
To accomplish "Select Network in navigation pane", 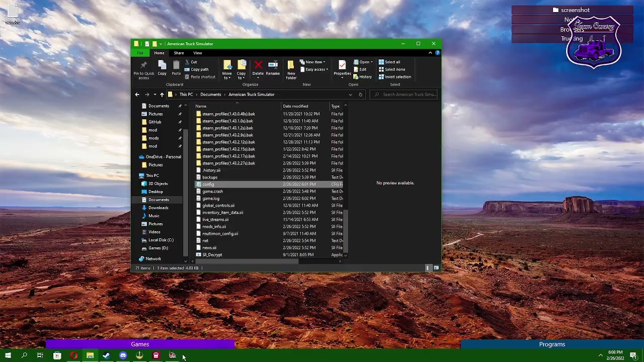I will (x=153, y=259).
